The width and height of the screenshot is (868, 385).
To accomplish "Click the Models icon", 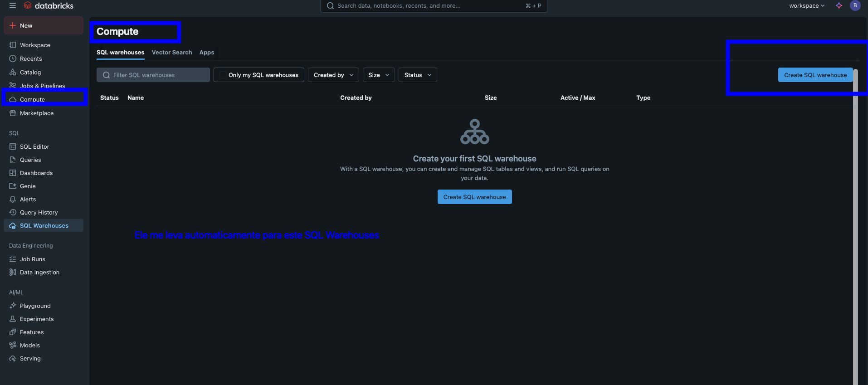I will click(x=13, y=345).
